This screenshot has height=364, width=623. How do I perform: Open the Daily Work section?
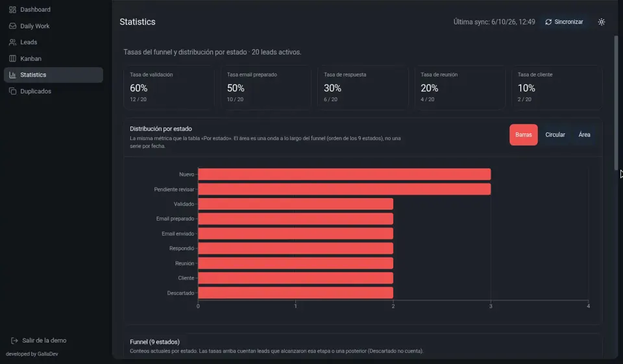click(x=35, y=26)
